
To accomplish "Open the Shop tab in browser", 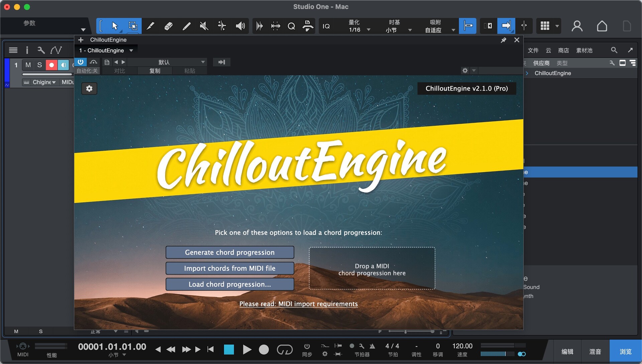I will click(563, 50).
